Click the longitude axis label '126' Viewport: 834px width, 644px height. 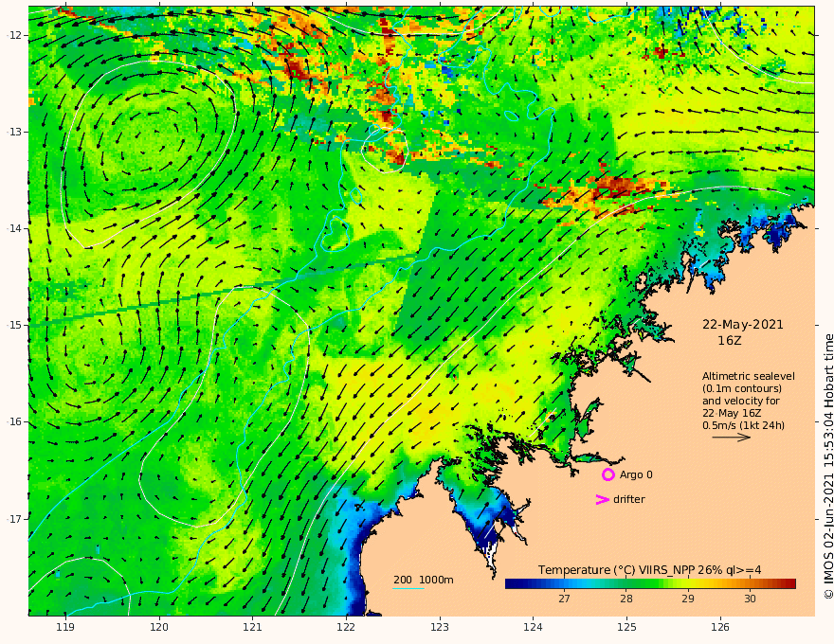[x=720, y=628]
